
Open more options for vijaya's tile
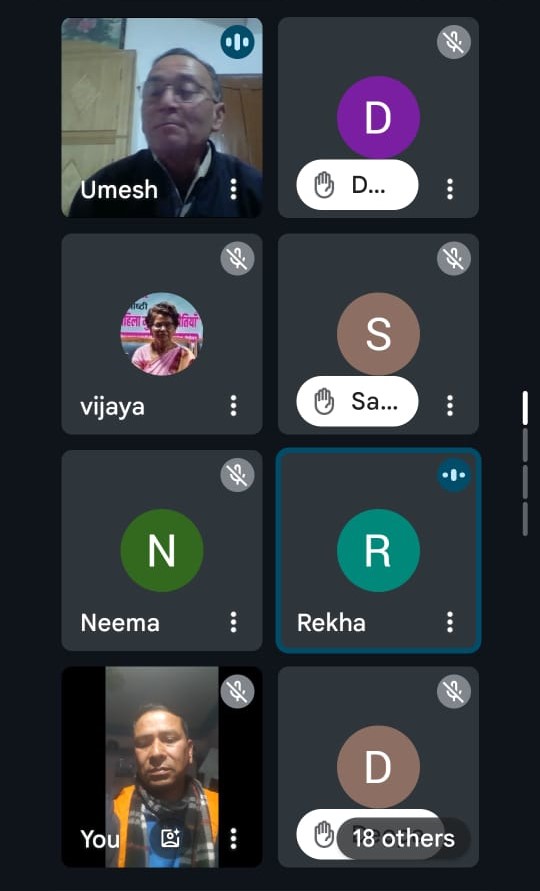233,406
